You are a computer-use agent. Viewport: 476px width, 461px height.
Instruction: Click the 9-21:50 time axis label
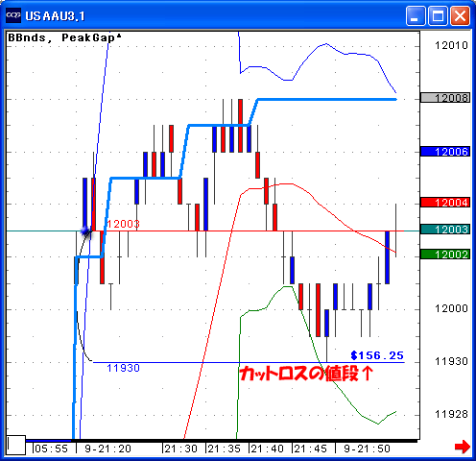(x=367, y=449)
